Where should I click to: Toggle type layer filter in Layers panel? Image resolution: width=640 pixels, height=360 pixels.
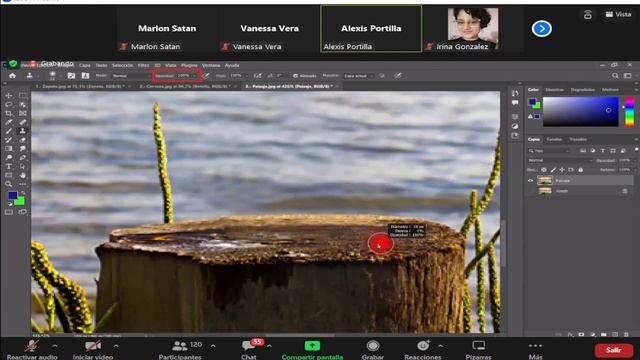603,151
